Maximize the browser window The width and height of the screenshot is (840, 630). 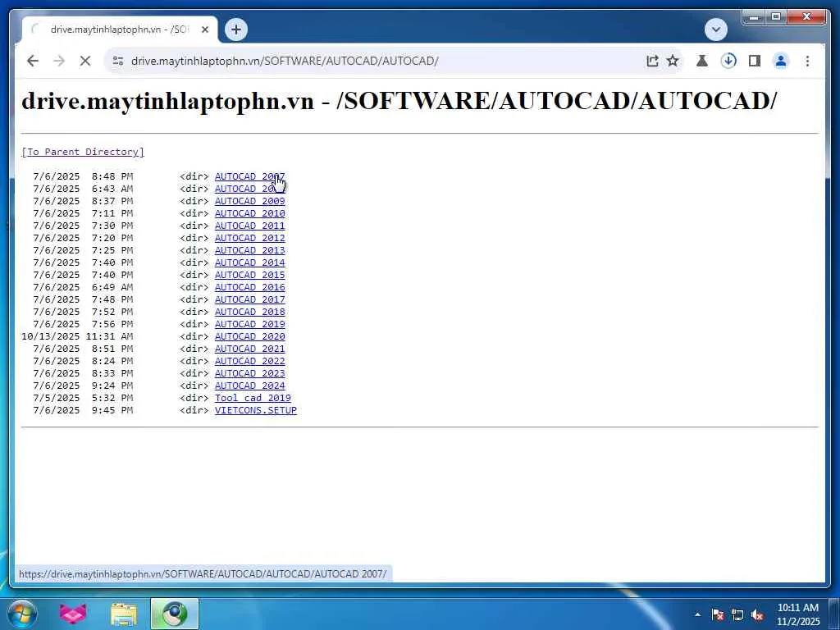[776, 17]
